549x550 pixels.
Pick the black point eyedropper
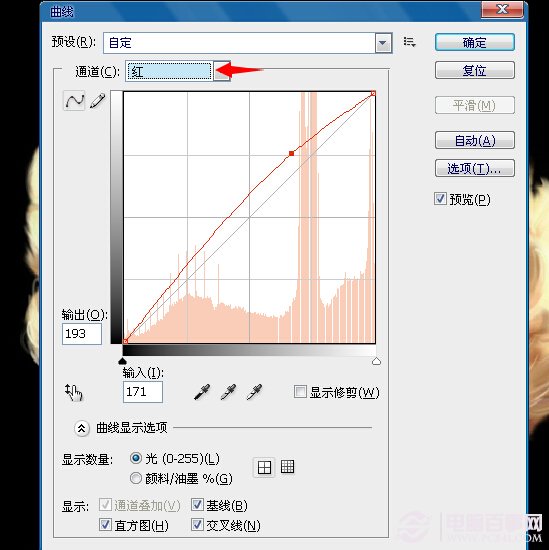(202, 392)
